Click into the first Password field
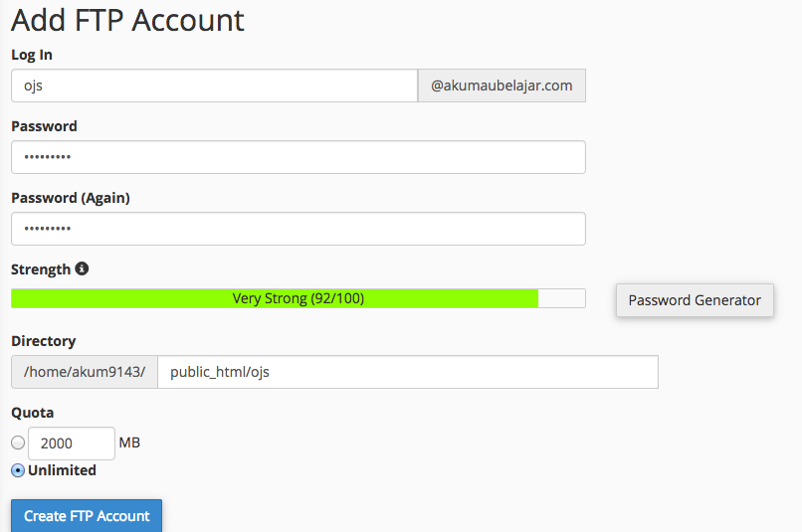The width and height of the screenshot is (802, 532). click(298, 157)
